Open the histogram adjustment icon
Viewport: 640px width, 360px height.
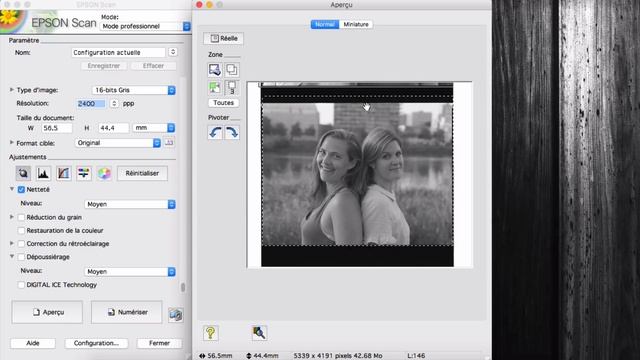coord(43,173)
